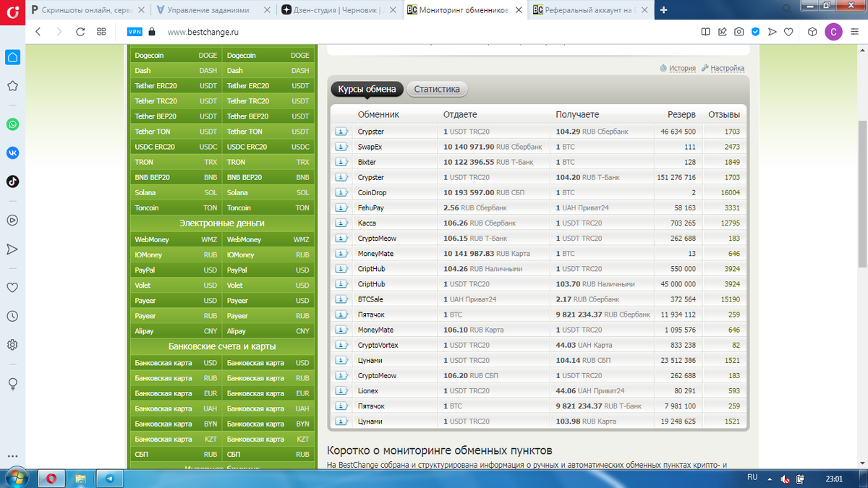Select the Статистика tab
868x488 pixels.
coord(437,90)
